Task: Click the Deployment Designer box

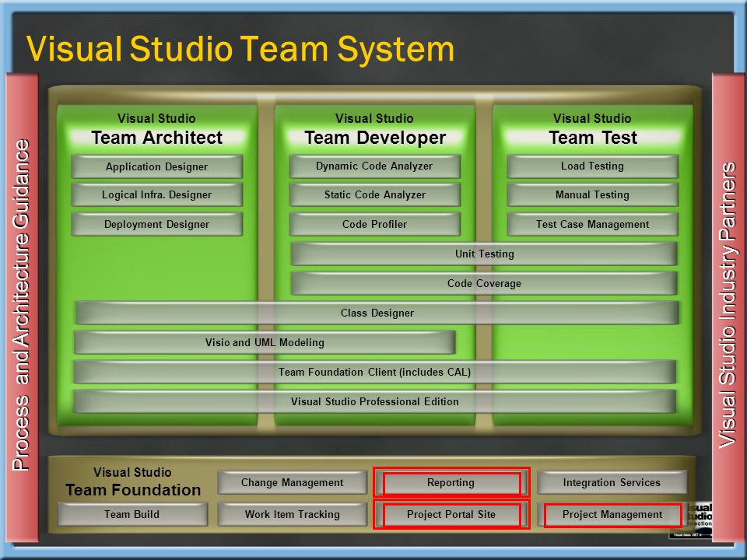Action: coord(156,224)
